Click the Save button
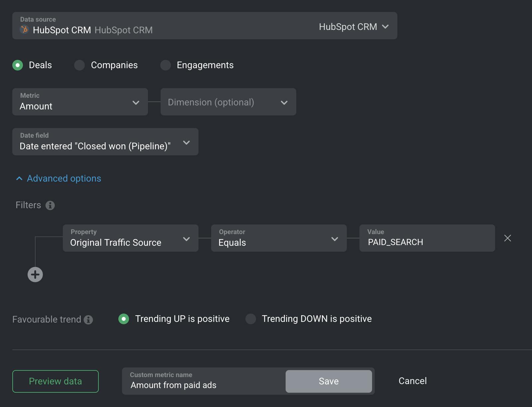Image resolution: width=532 pixels, height=407 pixels. pos(329,381)
